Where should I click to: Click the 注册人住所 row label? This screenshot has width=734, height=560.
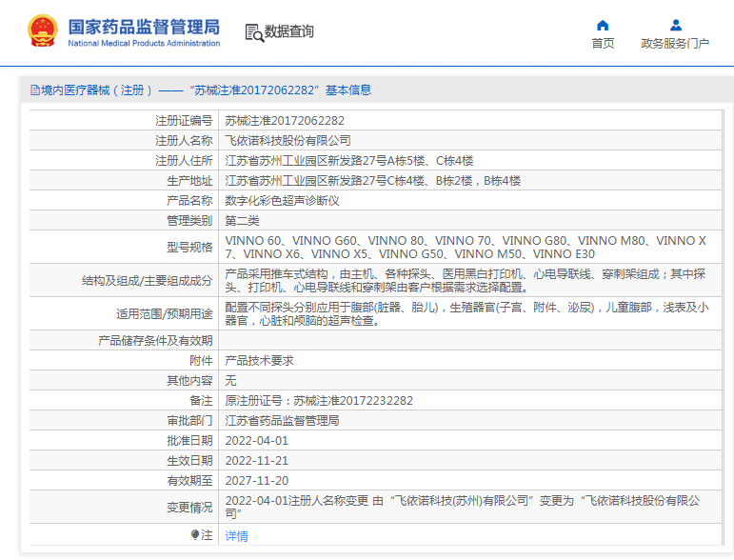(184, 161)
